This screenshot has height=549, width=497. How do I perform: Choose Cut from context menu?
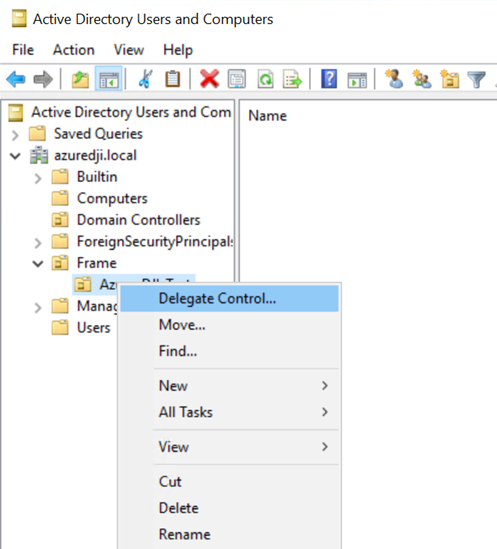click(229, 482)
